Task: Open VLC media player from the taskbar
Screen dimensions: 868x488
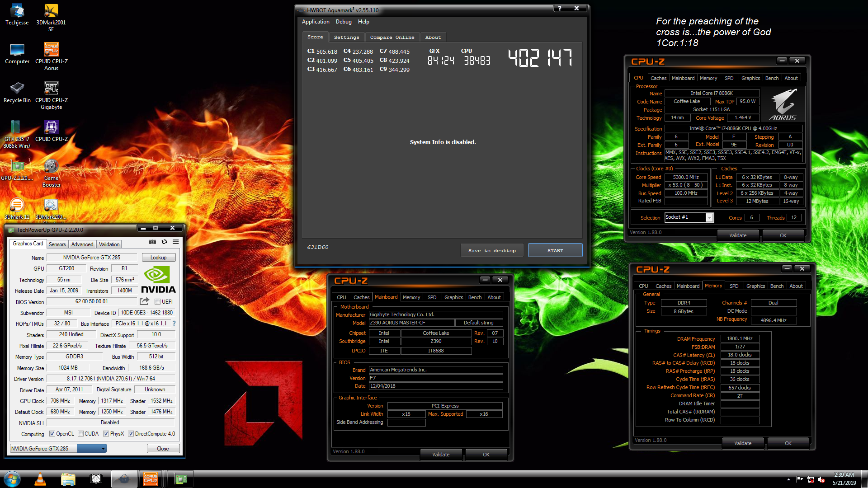Action: pos(40,479)
